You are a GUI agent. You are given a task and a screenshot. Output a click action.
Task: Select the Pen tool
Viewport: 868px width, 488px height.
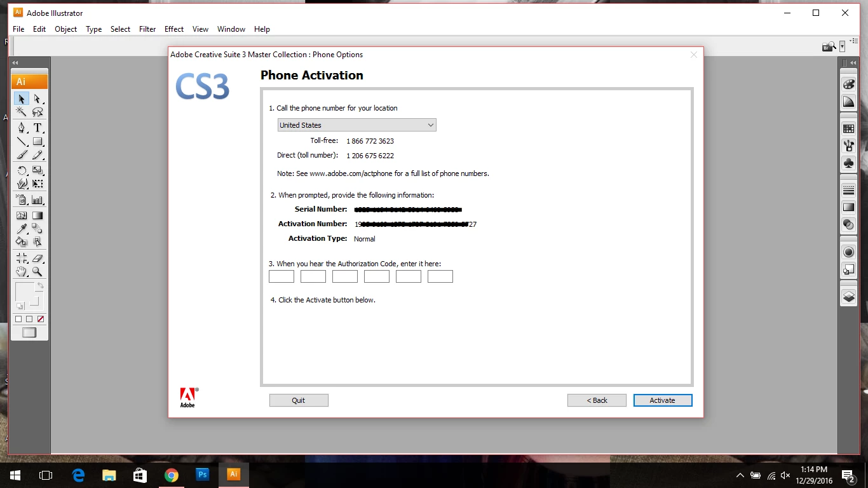(22, 128)
